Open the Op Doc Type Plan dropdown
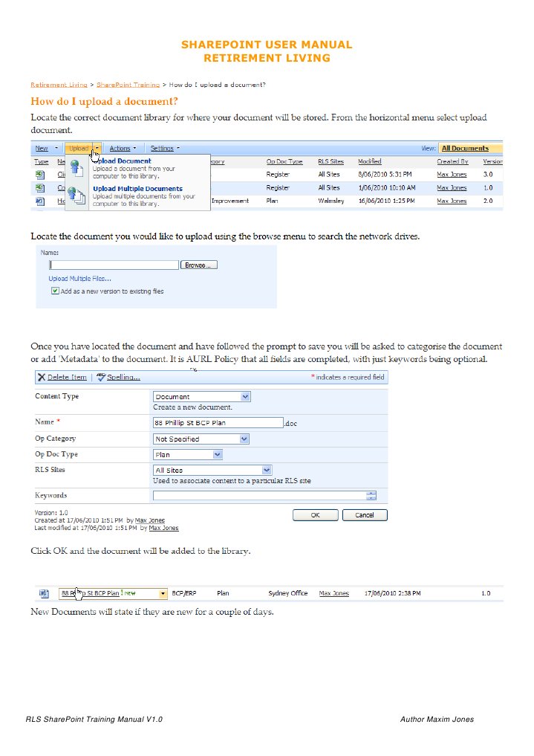This screenshot has height=756, width=534. coord(217,454)
